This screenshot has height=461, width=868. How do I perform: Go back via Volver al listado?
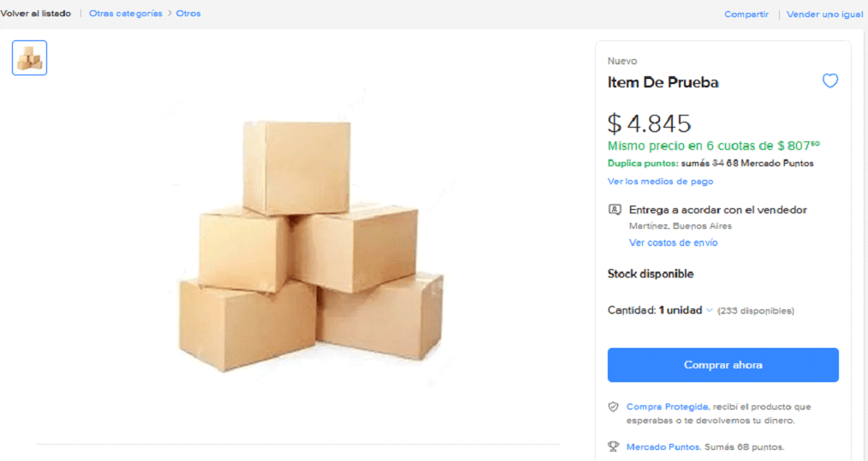tap(36, 14)
